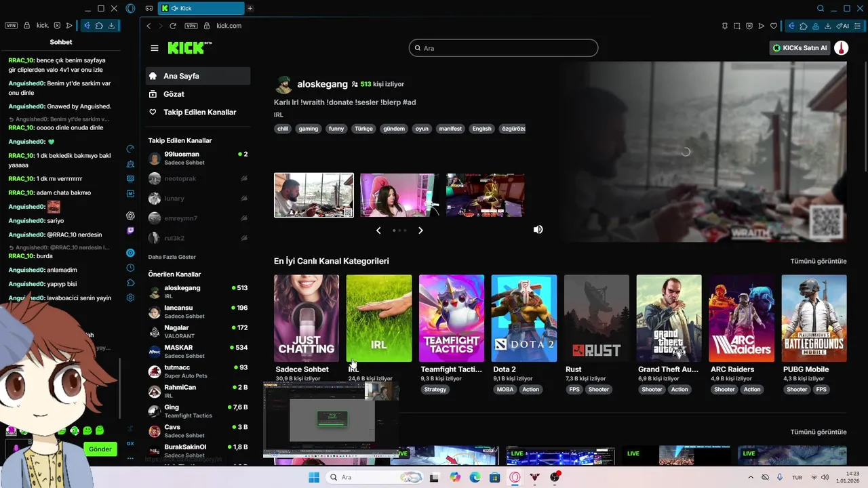Image resolution: width=868 pixels, height=488 pixels.
Task: Open the Ana Sayfa menu item
Action: (x=198, y=76)
